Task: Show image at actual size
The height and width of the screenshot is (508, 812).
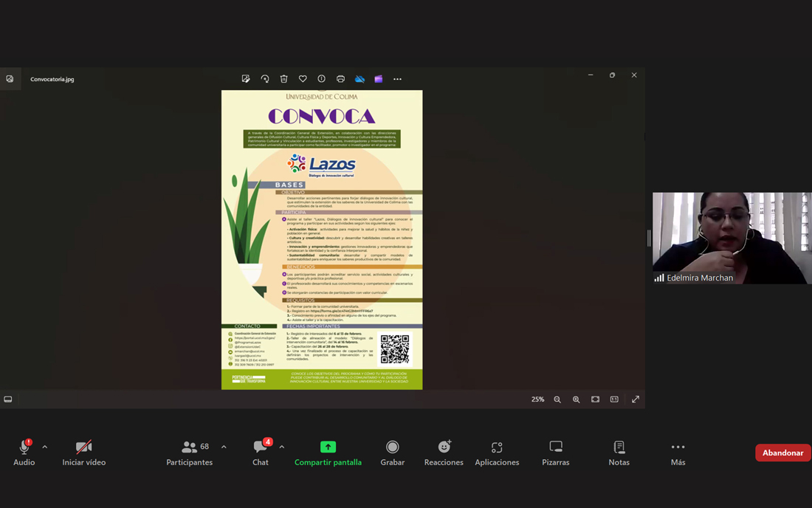Action: 614,399
